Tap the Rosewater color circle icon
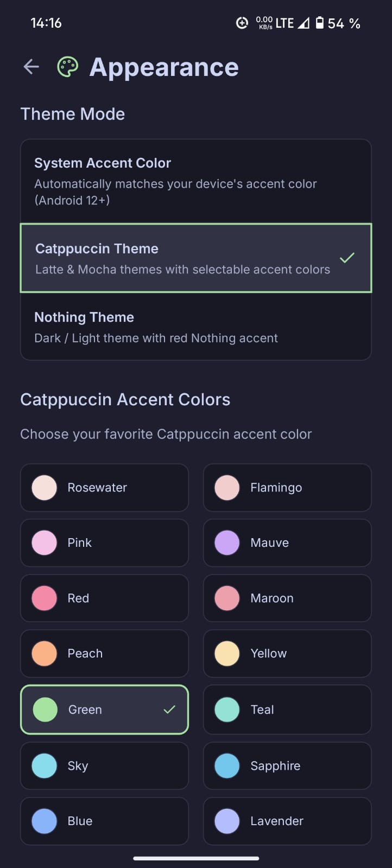The width and height of the screenshot is (392, 868). click(44, 487)
